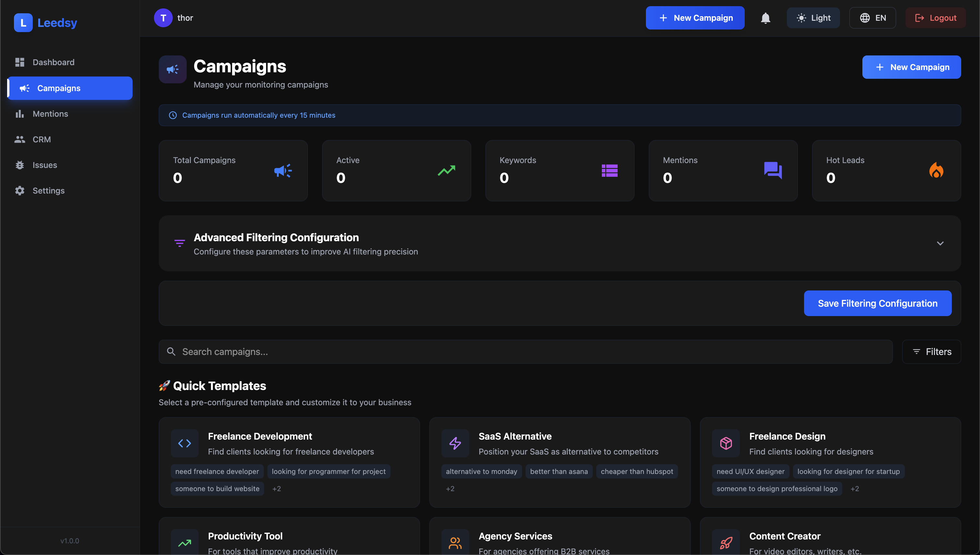Click the Leedsy logo
Image resolution: width=980 pixels, height=555 pixels.
point(46,22)
